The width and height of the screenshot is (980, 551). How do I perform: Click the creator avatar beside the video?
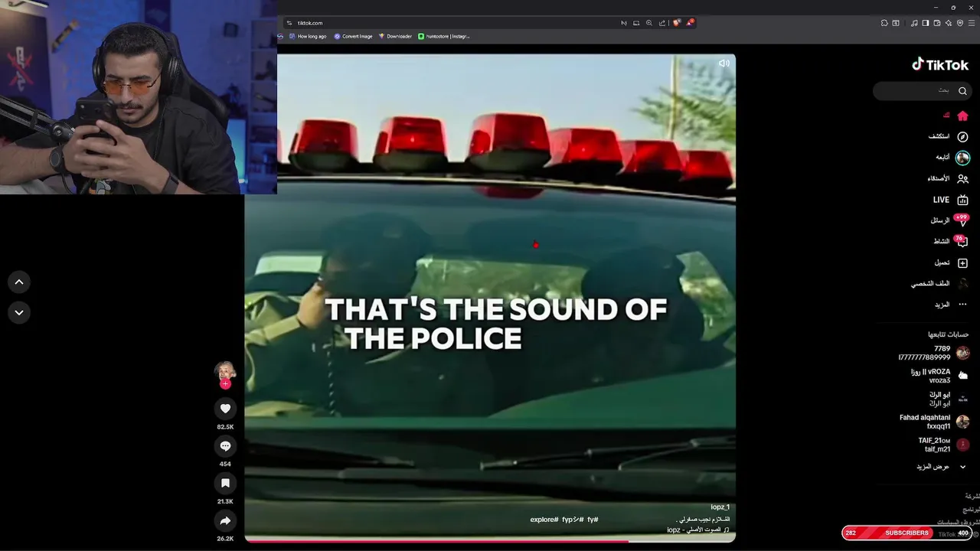(225, 371)
